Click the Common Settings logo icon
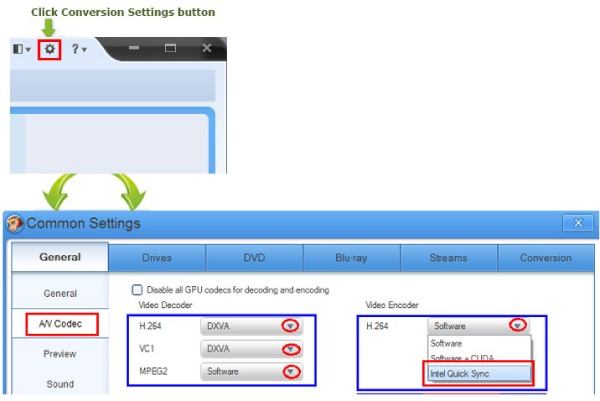The width and height of the screenshot is (600, 401). pyautogui.click(x=15, y=223)
